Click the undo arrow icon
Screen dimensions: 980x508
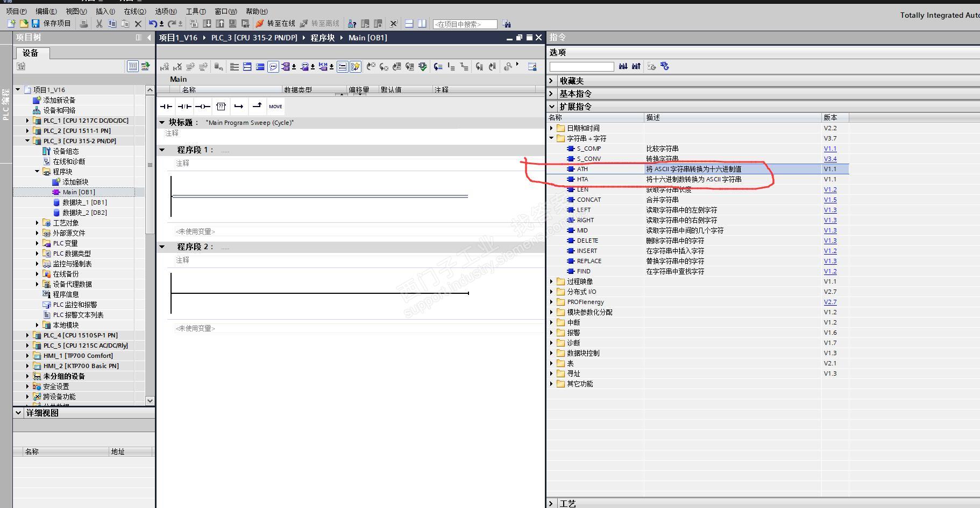pyautogui.click(x=153, y=24)
